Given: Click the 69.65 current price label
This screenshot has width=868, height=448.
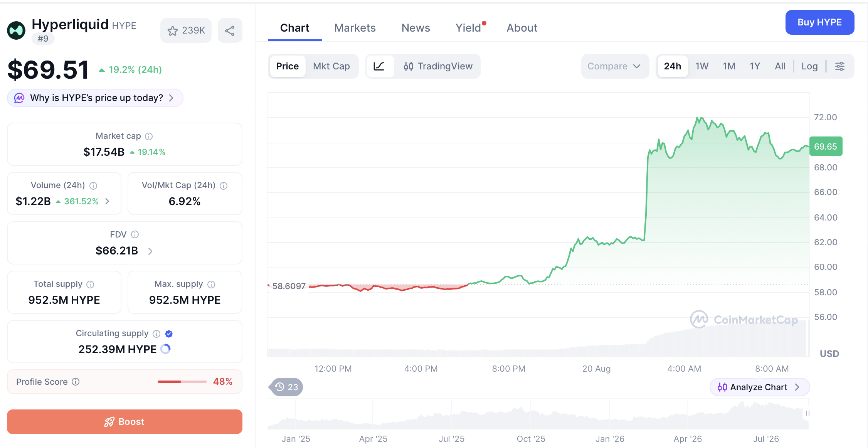Looking at the screenshot, I should [x=826, y=147].
